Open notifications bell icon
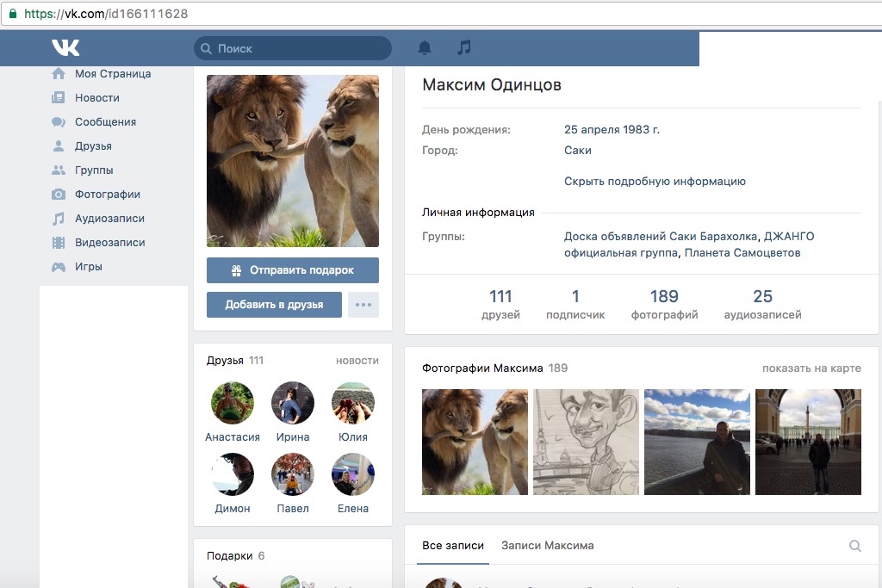Viewport: 882px width, 588px height. click(x=425, y=48)
